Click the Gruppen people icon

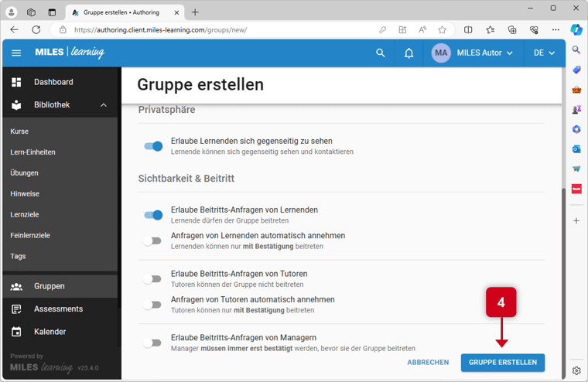(x=16, y=286)
